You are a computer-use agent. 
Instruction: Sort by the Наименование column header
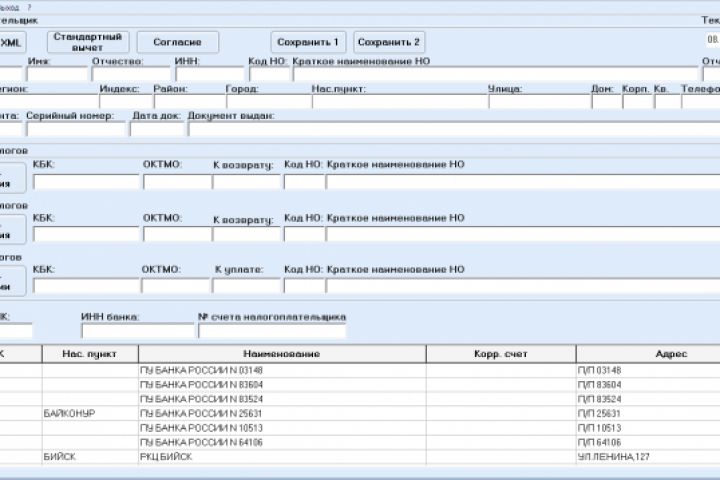[282, 354]
